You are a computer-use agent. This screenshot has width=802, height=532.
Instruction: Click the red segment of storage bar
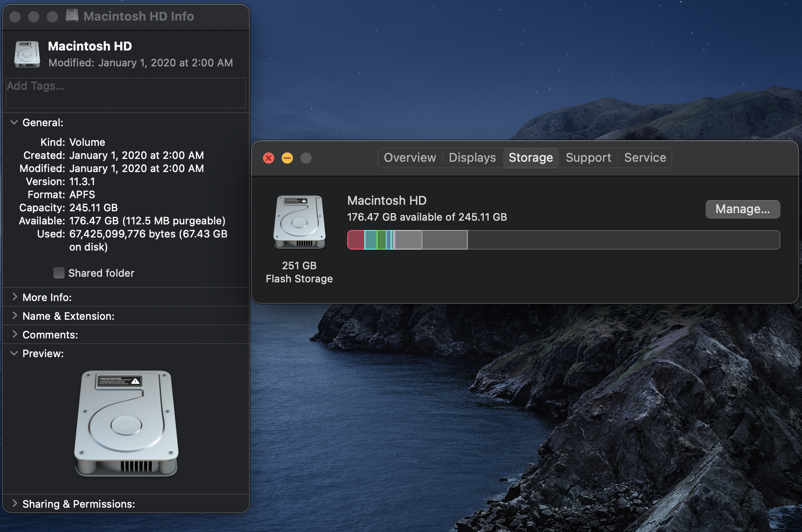pos(356,240)
